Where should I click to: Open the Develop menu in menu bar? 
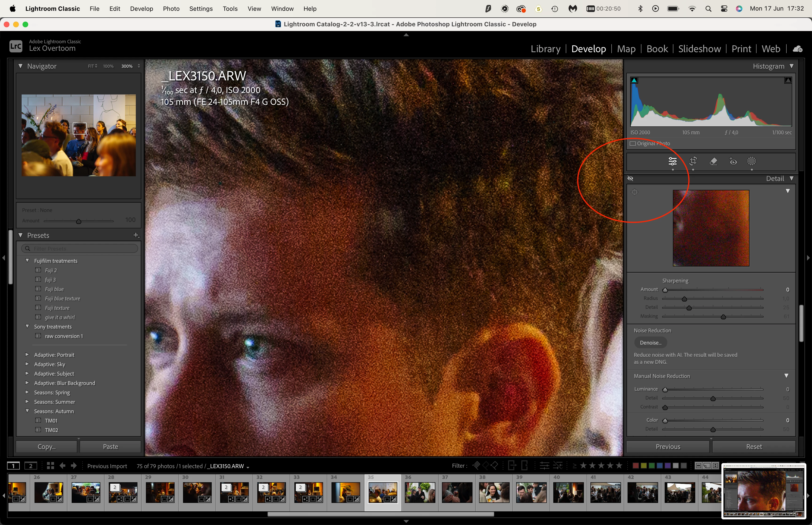(x=141, y=8)
